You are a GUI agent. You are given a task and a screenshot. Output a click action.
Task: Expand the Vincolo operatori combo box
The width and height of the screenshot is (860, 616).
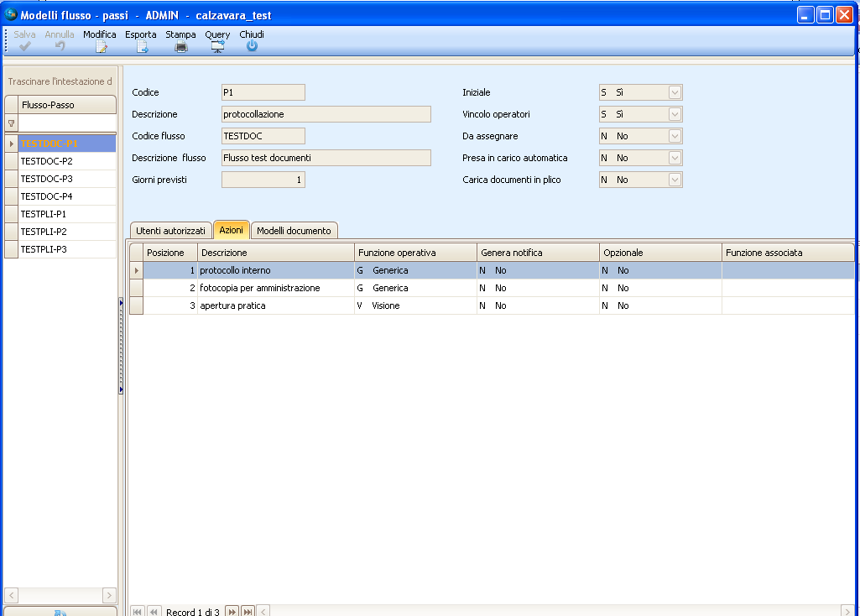click(675, 114)
